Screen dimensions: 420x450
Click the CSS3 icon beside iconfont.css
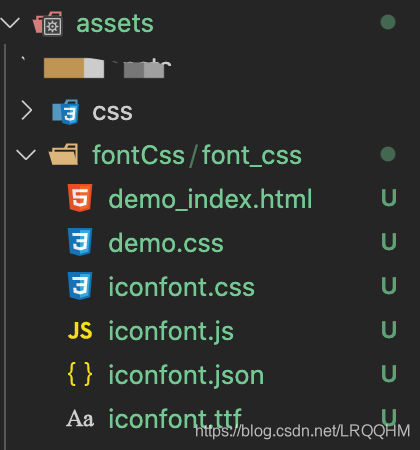click(x=80, y=286)
